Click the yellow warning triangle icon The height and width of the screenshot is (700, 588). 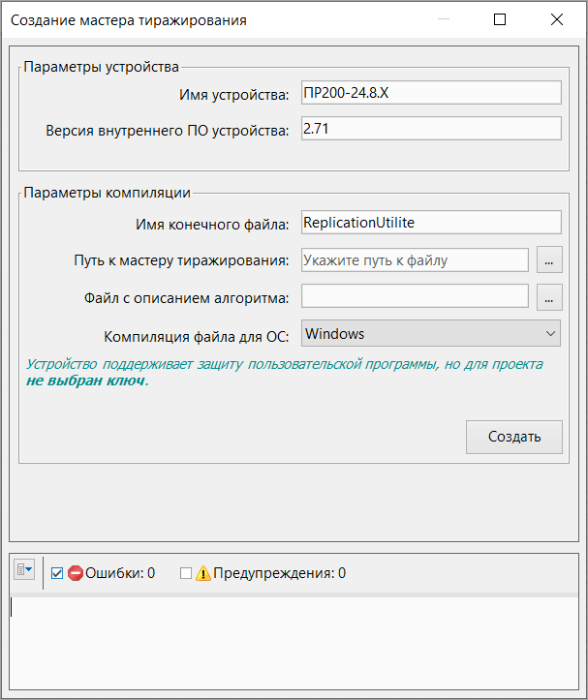click(203, 573)
